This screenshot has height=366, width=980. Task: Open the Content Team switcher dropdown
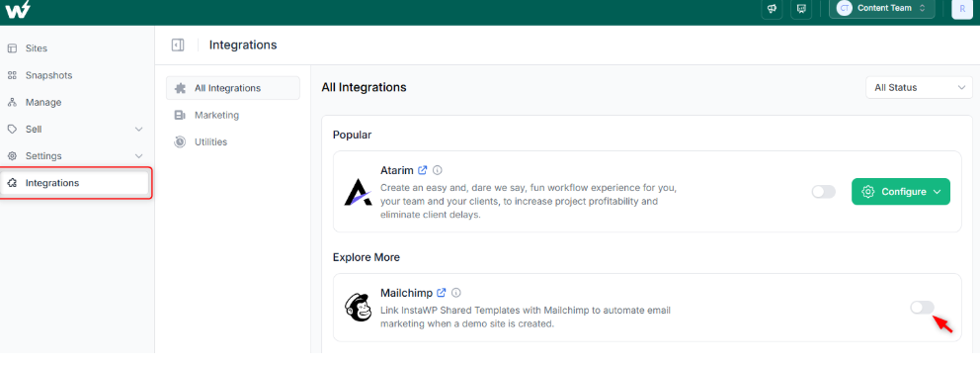pyautogui.click(x=882, y=8)
